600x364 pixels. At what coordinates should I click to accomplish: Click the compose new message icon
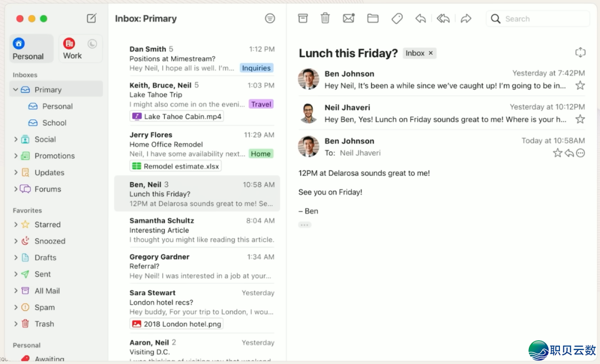(x=92, y=18)
